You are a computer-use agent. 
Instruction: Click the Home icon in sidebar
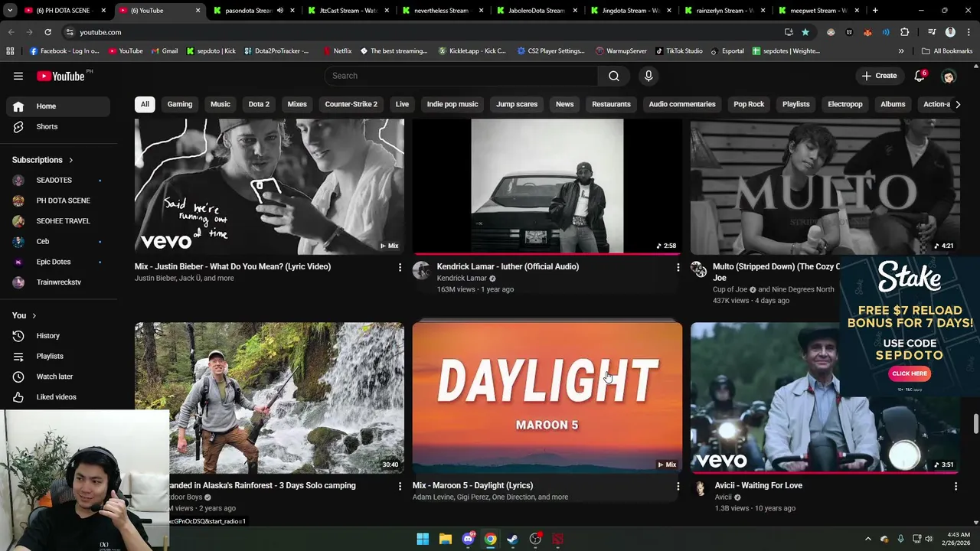point(18,106)
